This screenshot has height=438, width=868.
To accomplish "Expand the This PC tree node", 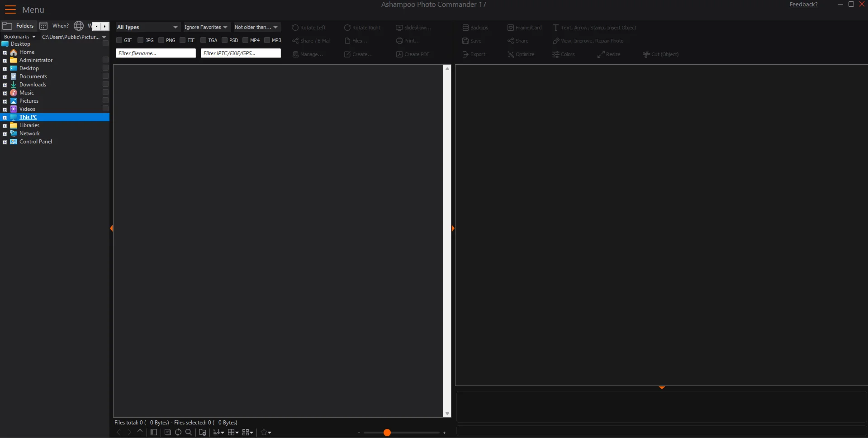I will [5, 118].
